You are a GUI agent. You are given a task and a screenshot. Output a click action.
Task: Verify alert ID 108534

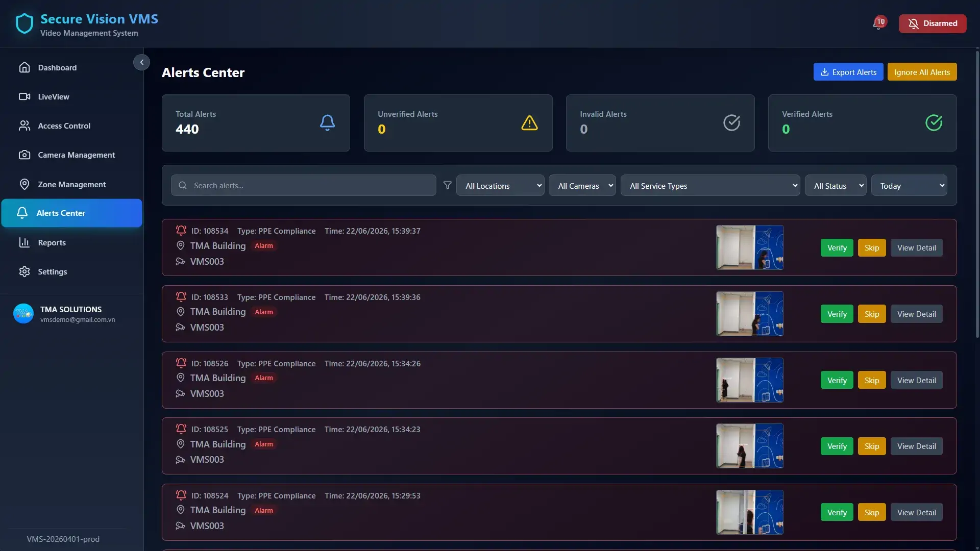click(837, 247)
